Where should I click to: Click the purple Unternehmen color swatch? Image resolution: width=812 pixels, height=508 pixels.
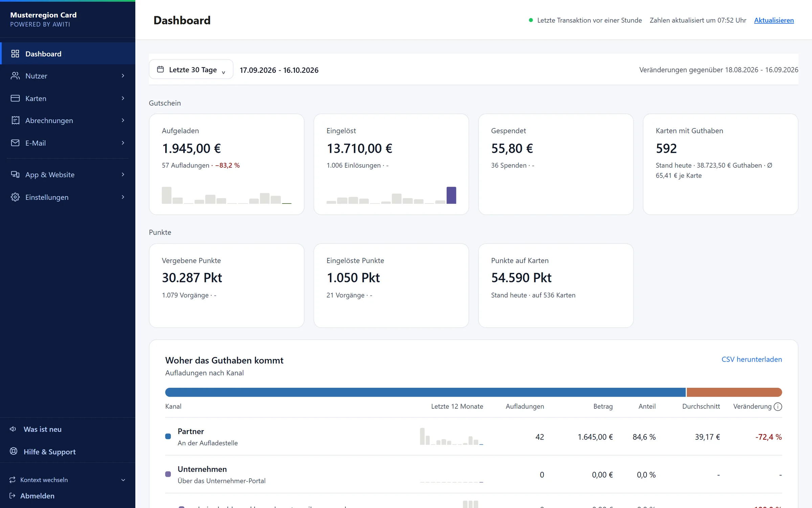coord(168,474)
